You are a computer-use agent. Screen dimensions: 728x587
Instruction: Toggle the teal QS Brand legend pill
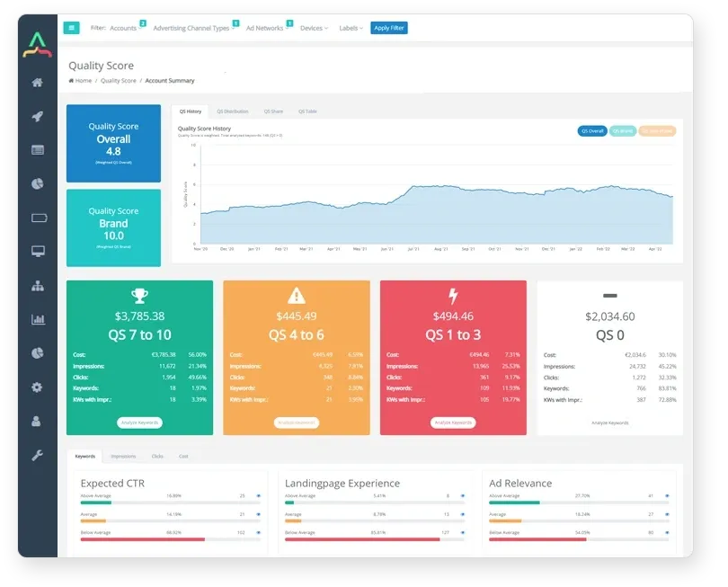(623, 131)
